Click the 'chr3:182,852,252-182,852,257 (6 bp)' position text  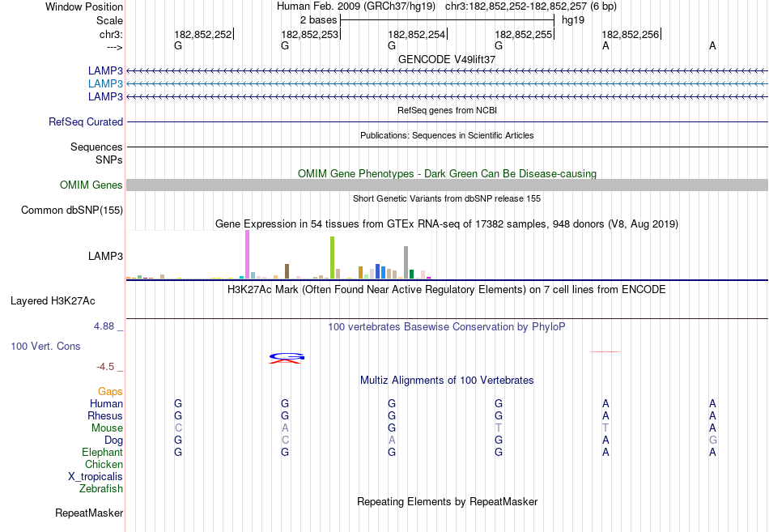point(531,6)
